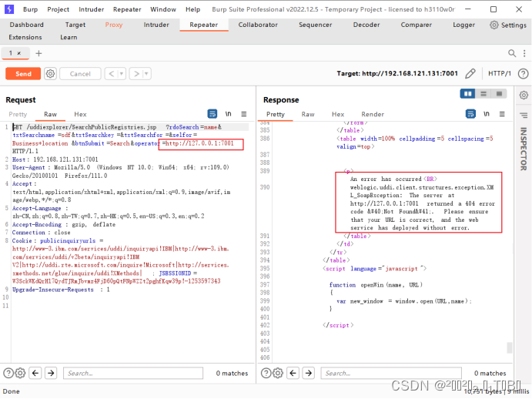Click the Target tab

tap(75, 25)
